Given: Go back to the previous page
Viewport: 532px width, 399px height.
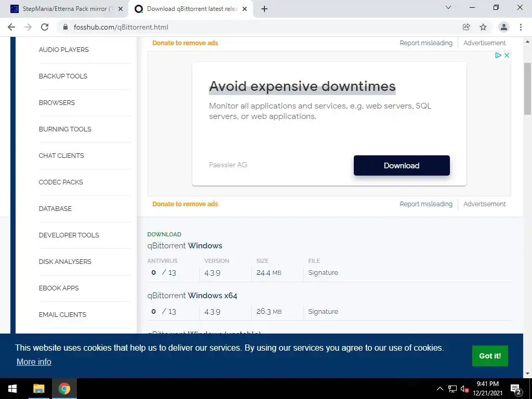Looking at the screenshot, I should point(11,27).
